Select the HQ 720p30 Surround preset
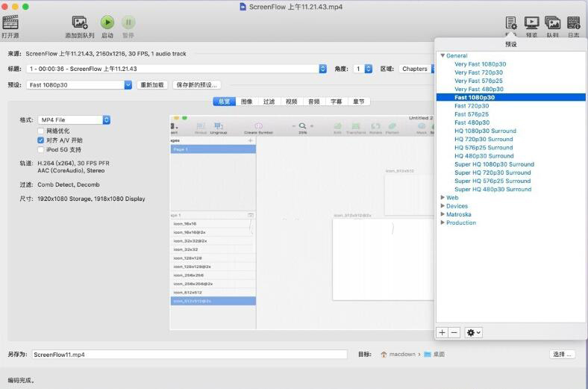Screen dimensions: 588x389 click(484, 139)
